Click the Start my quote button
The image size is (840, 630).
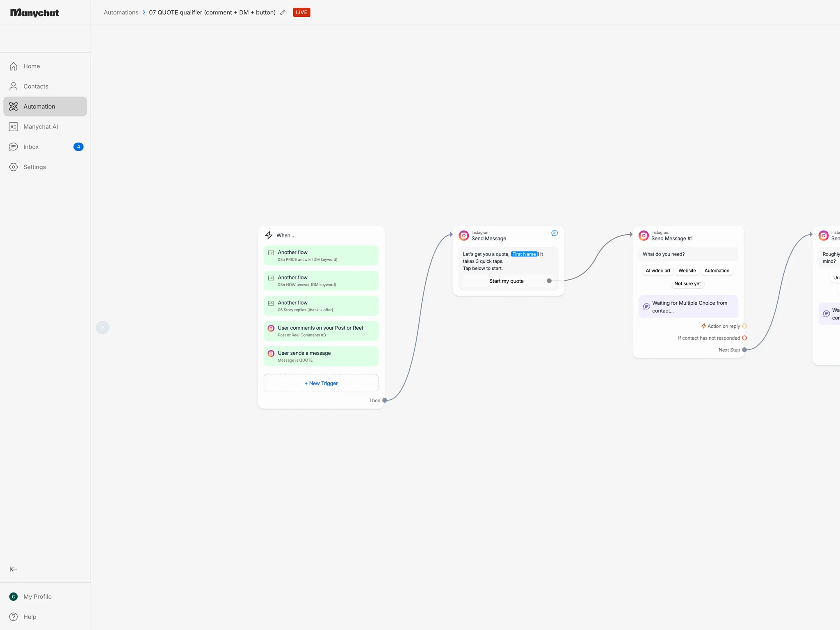click(507, 281)
